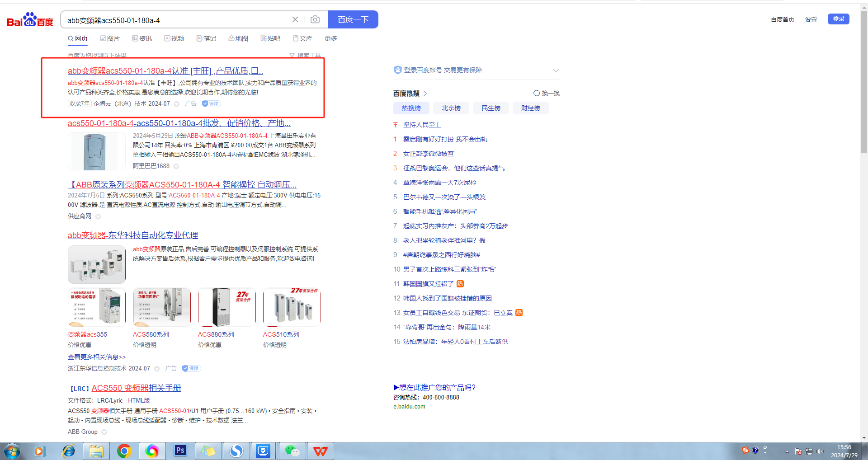Open 百度热搜 heading arrow
868x460 pixels.
[x=425, y=94]
